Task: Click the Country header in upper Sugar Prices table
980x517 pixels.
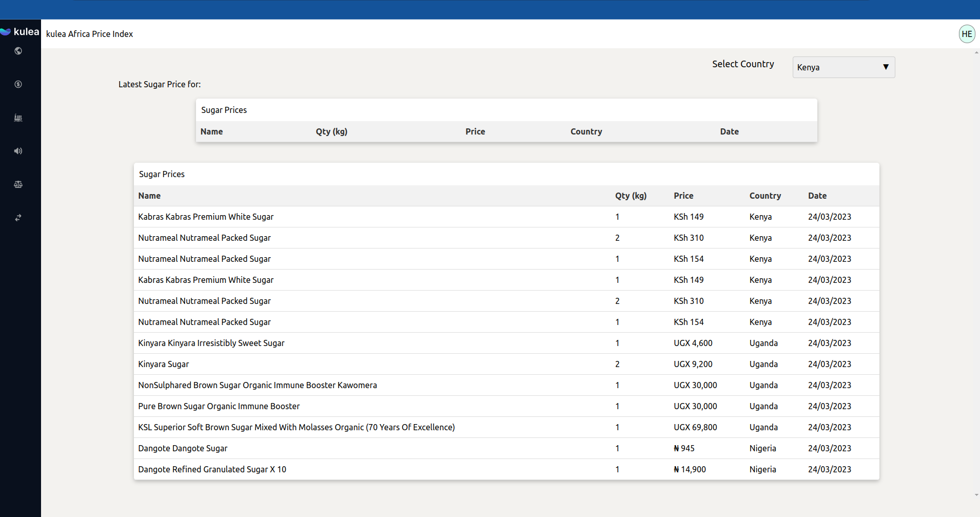Action: pyautogui.click(x=586, y=131)
